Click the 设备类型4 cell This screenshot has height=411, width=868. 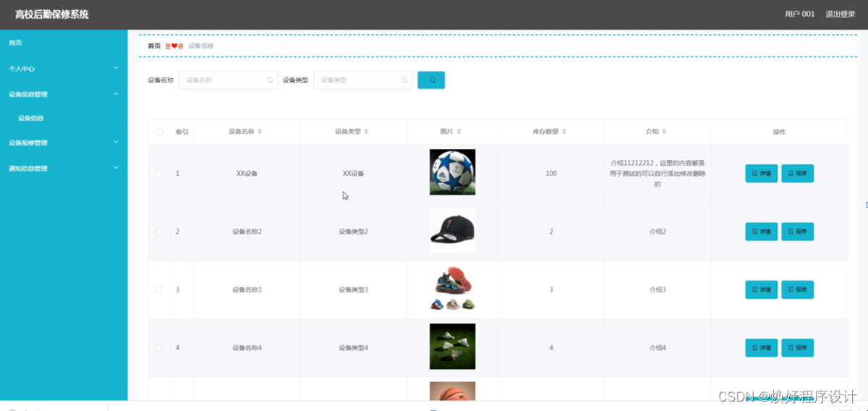click(354, 348)
